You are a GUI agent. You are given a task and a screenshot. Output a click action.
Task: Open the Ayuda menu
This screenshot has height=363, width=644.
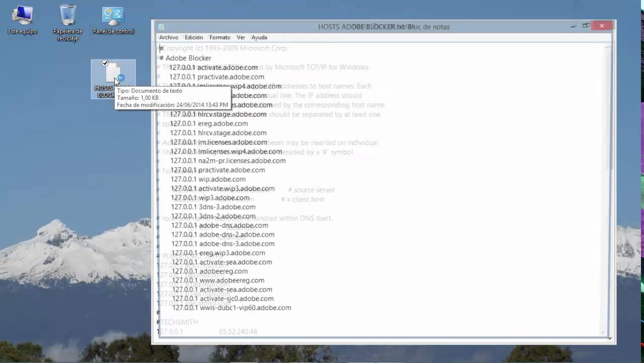tap(259, 37)
